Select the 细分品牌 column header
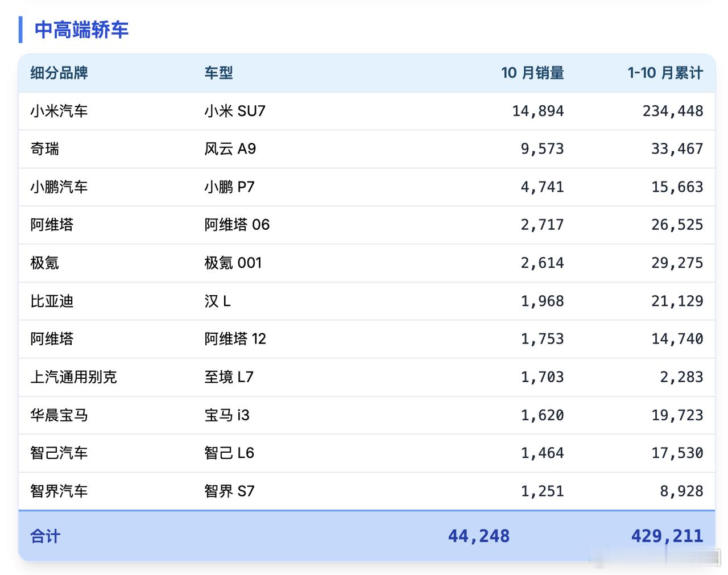Image resolution: width=728 pixels, height=575 pixels. (x=59, y=73)
